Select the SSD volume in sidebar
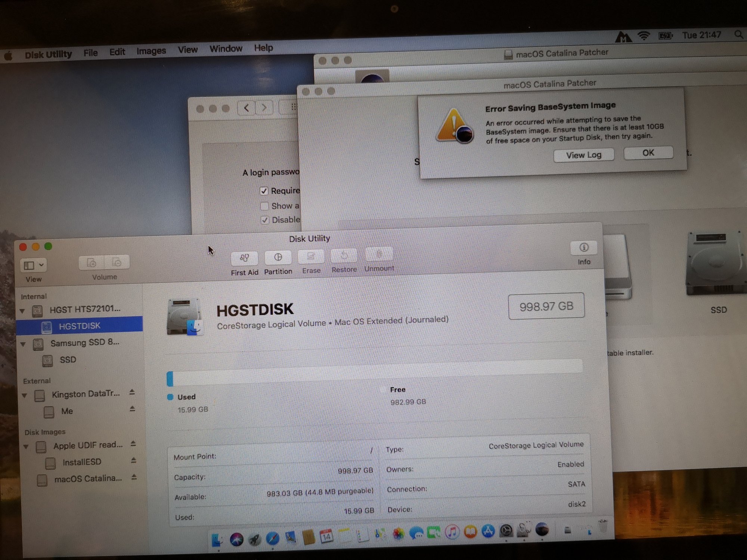This screenshot has height=560, width=747. [68, 360]
